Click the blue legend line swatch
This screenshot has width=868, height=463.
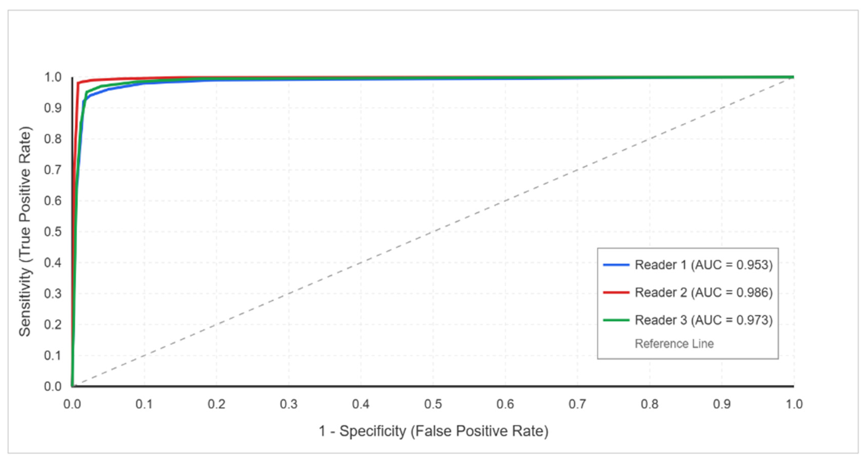616,265
